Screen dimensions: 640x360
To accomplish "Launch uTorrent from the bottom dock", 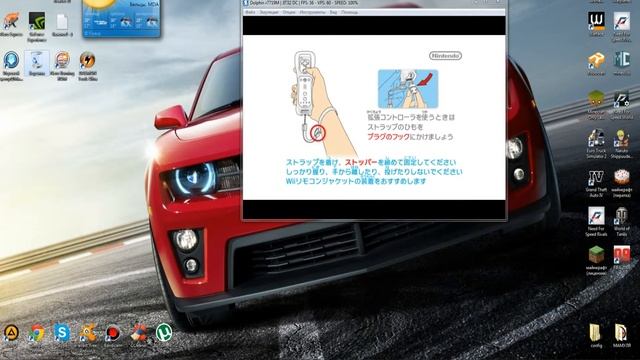I will tap(164, 332).
